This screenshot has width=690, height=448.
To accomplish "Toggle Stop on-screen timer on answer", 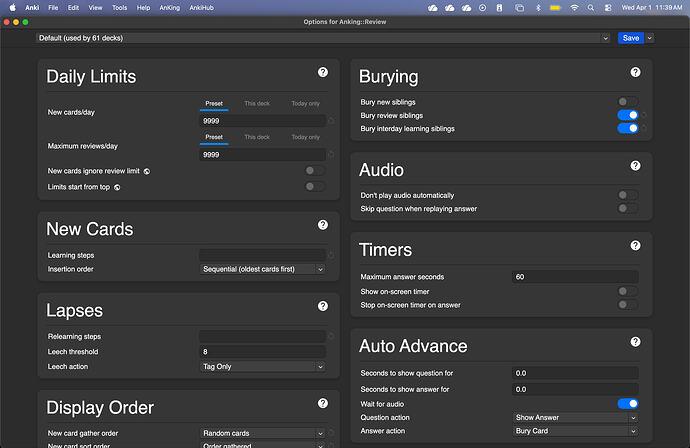I will (x=627, y=305).
